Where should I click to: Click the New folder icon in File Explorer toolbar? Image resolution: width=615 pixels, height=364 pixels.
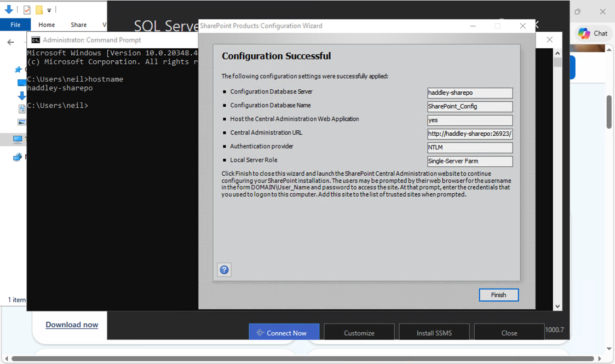[x=39, y=10]
